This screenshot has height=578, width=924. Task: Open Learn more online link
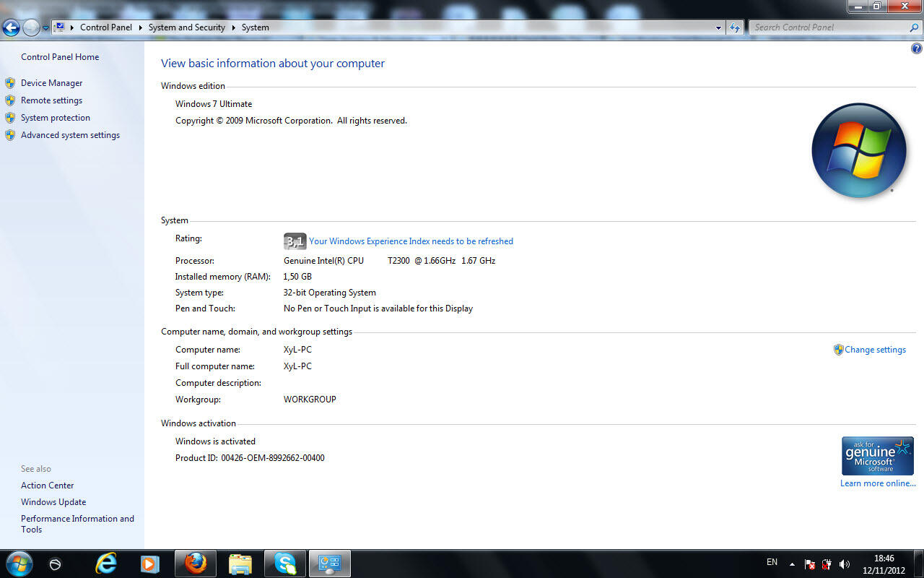[878, 483]
